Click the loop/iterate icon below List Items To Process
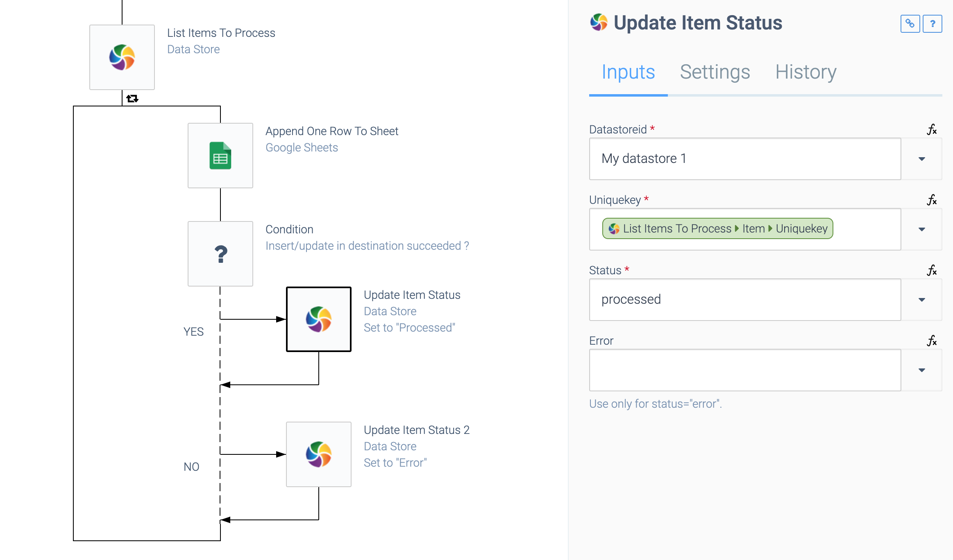The height and width of the screenshot is (560, 953). tap(132, 98)
